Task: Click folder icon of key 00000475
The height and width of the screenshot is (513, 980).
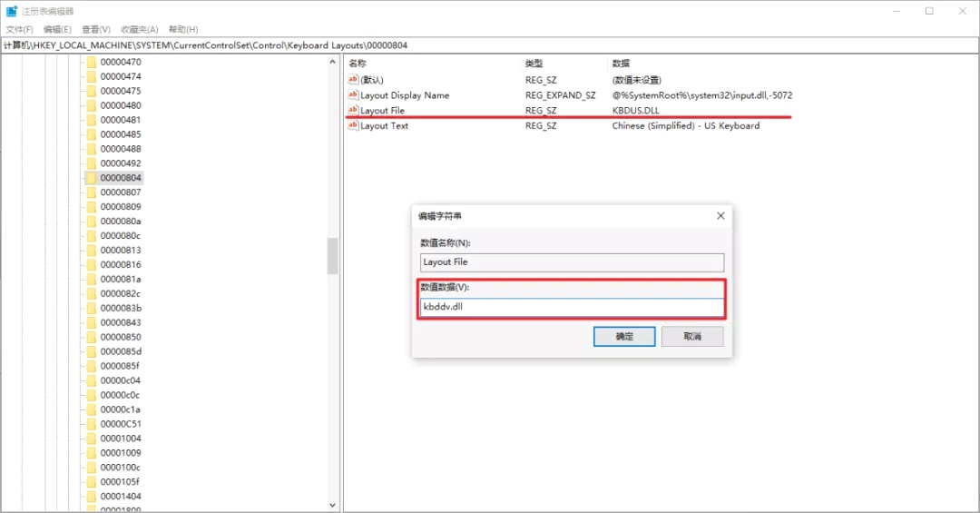Action: point(92,91)
